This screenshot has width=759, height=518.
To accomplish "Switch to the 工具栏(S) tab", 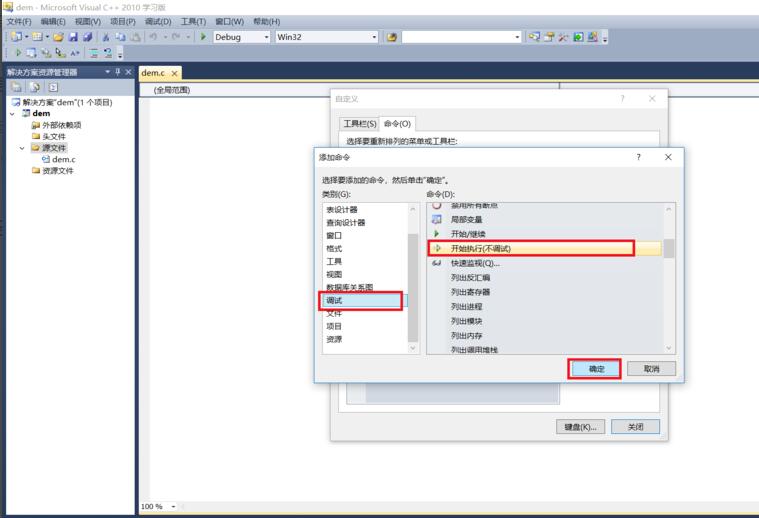I will (x=360, y=124).
